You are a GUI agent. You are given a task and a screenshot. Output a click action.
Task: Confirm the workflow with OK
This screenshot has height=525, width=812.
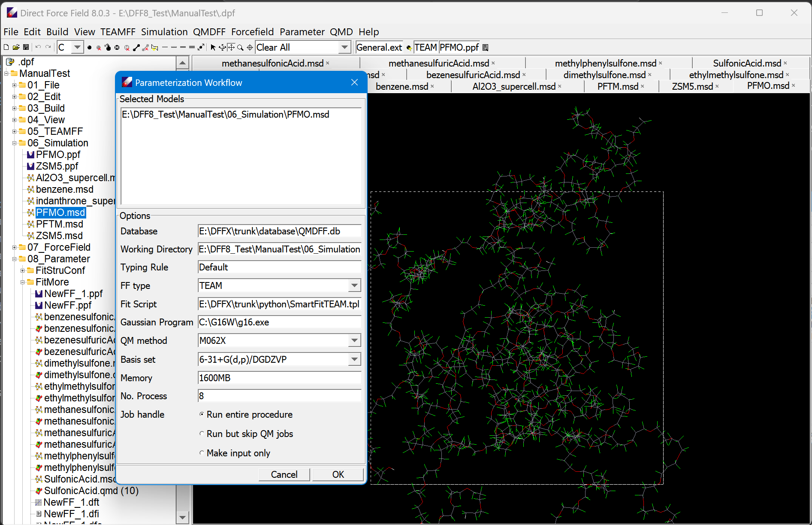point(338,474)
